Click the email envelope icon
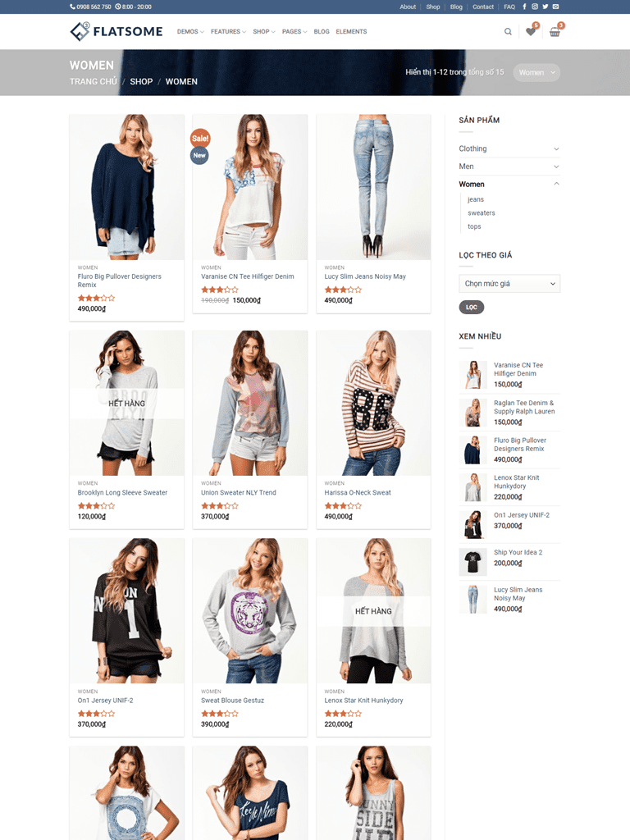The width and height of the screenshot is (630, 840). click(x=556, y=7)
